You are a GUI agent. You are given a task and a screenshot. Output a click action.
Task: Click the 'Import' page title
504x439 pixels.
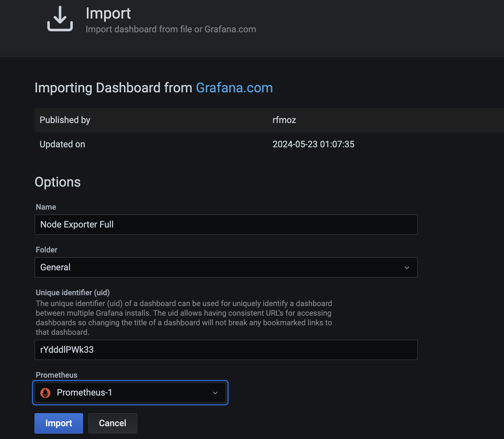[x=108, y=13]
